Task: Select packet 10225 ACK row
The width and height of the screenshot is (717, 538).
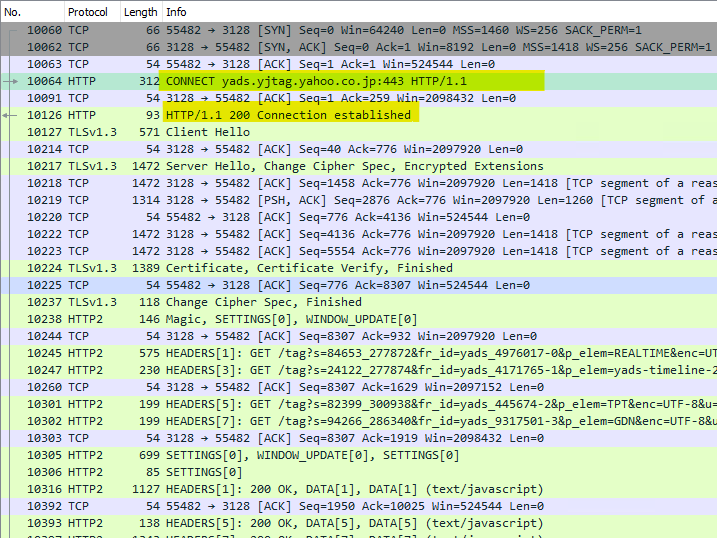Action: coord(358,285)
